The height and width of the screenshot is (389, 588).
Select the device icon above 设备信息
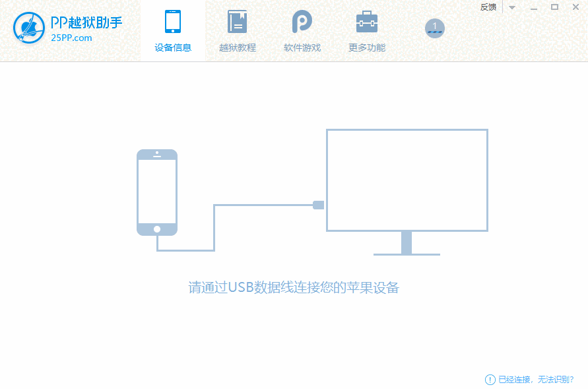point(173,21)
